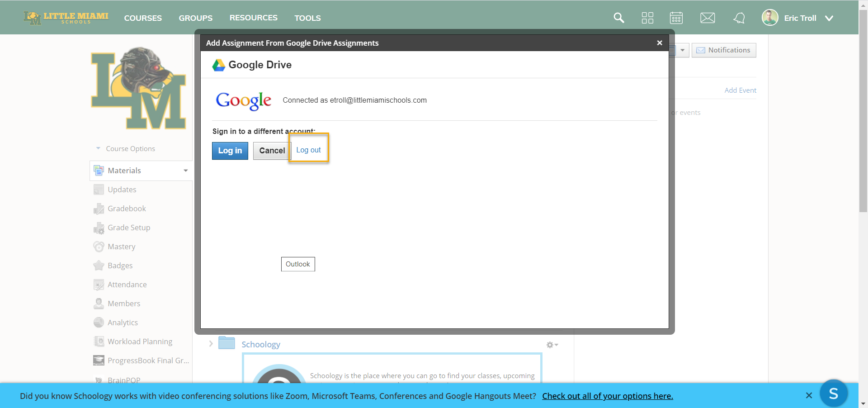Open the RESOURCES menu
This screenshot has height=408, width=868.
pyautogui.click(x=254, y=18)
